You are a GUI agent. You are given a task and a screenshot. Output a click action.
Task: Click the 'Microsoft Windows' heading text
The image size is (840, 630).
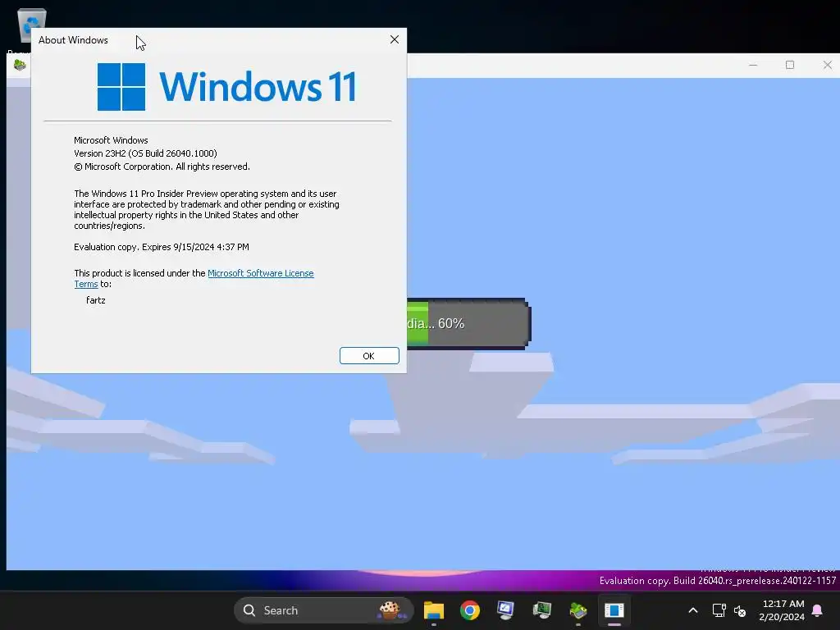[x=111, y=140]
